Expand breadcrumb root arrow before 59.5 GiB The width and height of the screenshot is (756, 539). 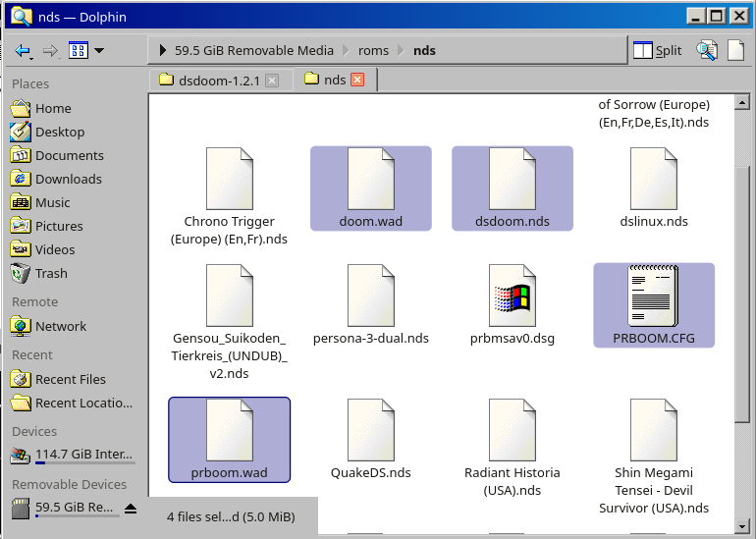pyautogui.click(x=162, y=50)
